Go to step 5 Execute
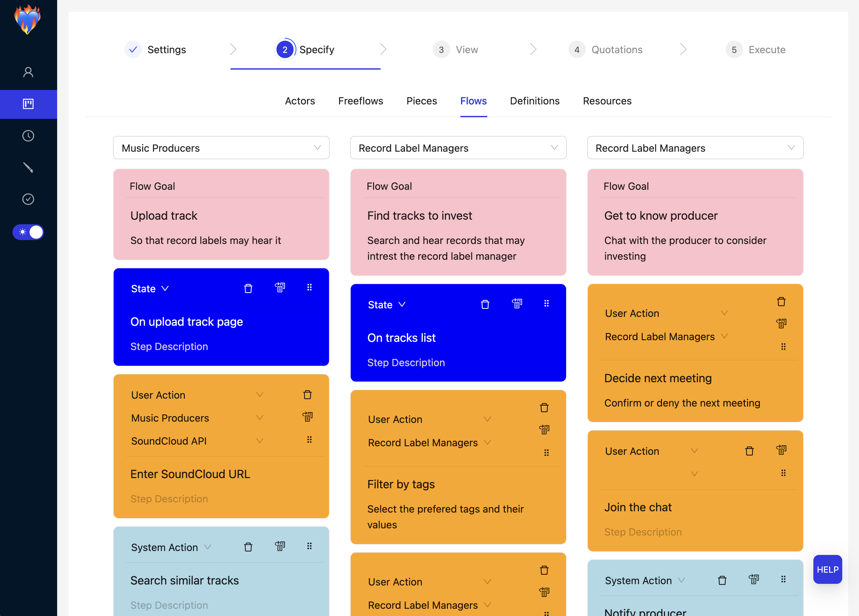 pos(756,50)
